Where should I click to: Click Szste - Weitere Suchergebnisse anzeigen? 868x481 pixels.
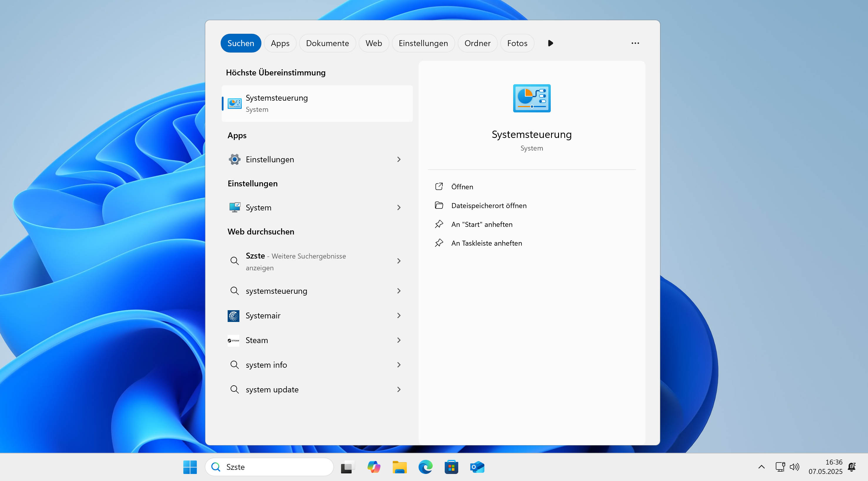click(296, 261)
